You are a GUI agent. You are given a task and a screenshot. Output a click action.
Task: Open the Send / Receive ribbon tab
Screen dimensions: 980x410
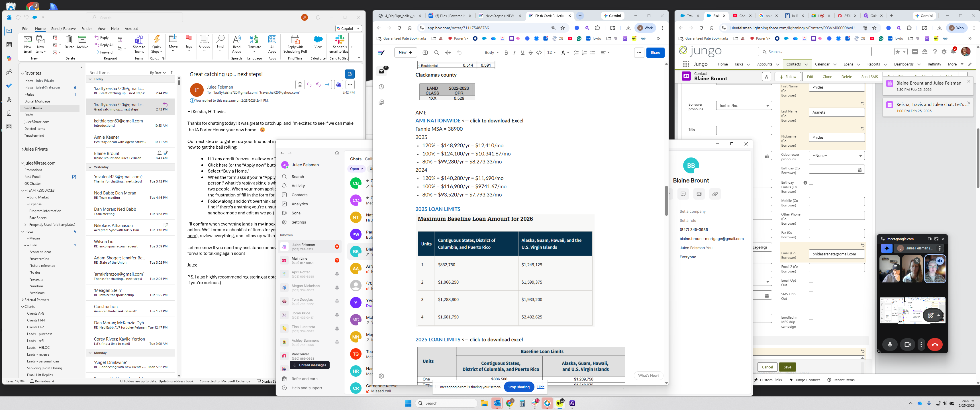(x=63, y=28)
